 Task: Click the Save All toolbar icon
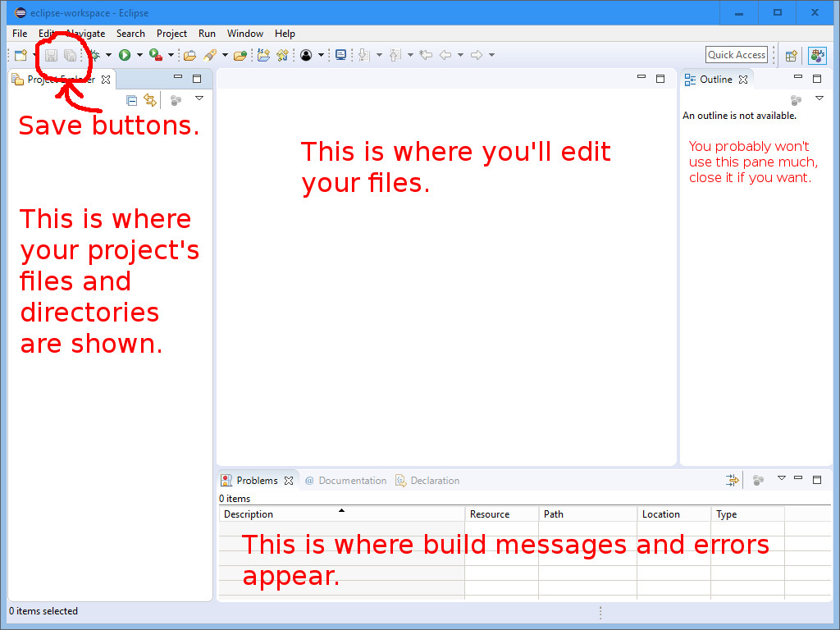pos(71,55)
